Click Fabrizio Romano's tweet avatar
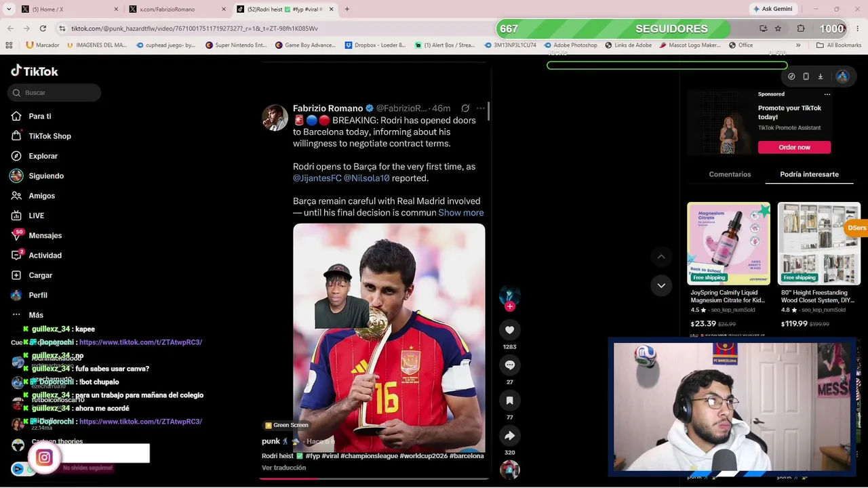The width and height of the screenshot is (868, 488). click(x=275, y=117)
